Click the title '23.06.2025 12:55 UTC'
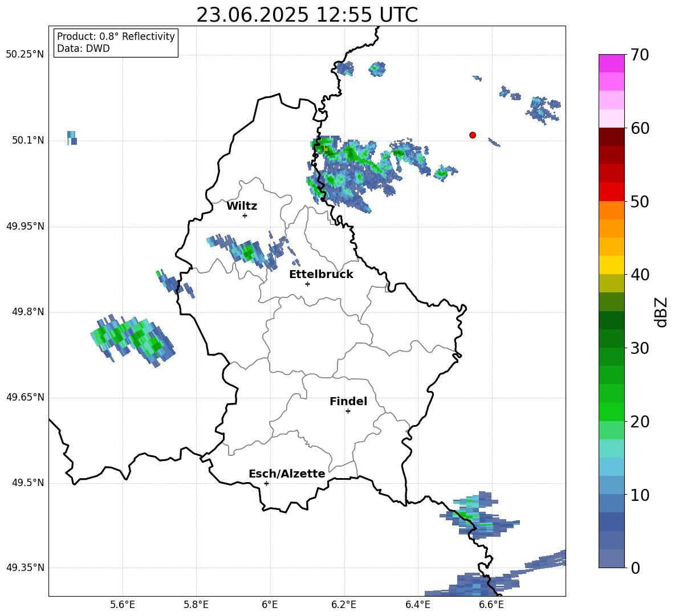The width and height of the screenshot is (675, 616). click(x=307, y=15)
